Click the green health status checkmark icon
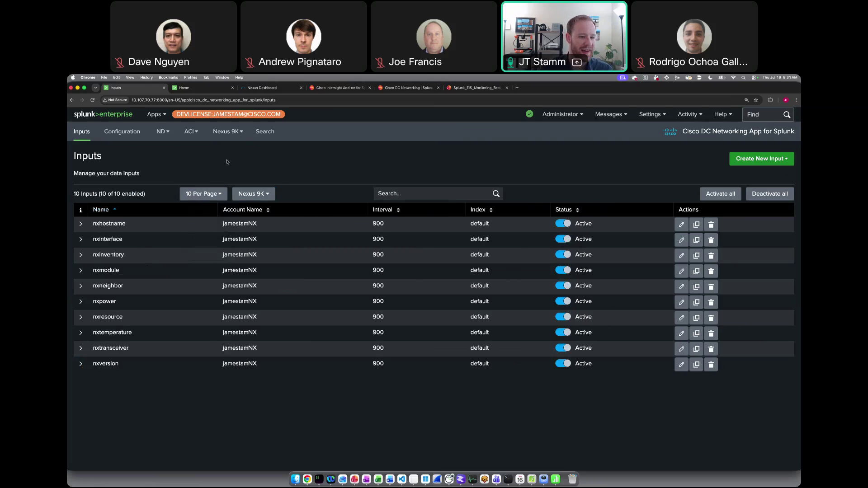The height and width of the screenshot is (488, 868). point(529,114)
